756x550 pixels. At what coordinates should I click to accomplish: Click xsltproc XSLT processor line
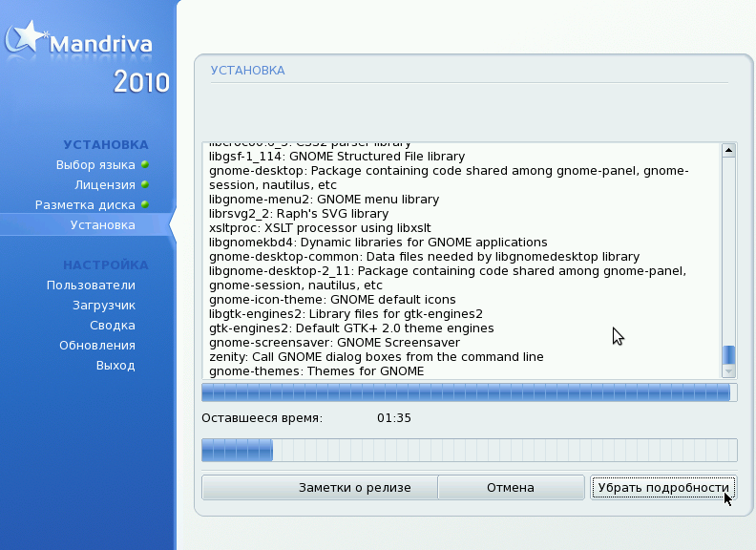tap(320, 227)
